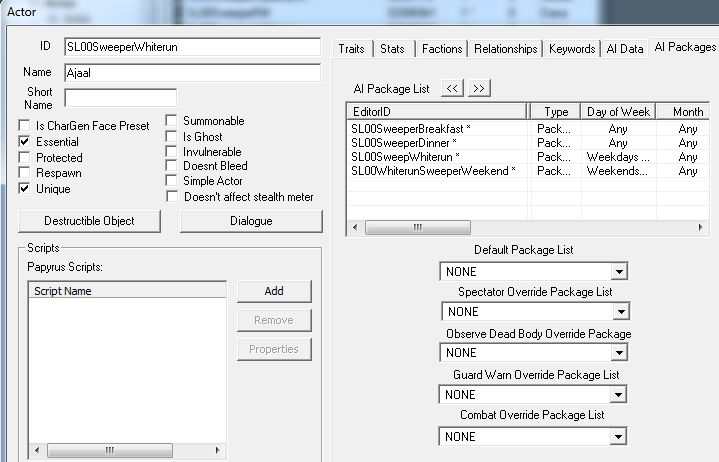
Task: Click the ID input field
Action: (193, 47)
